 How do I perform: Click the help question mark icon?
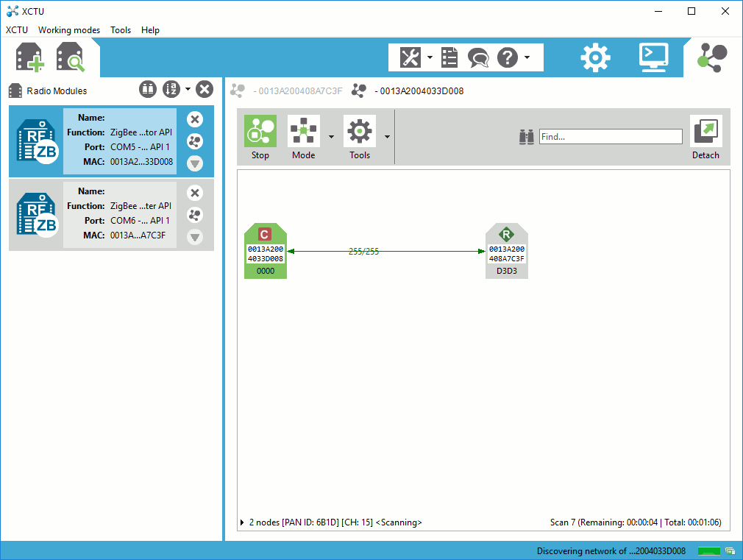(508, 57)
